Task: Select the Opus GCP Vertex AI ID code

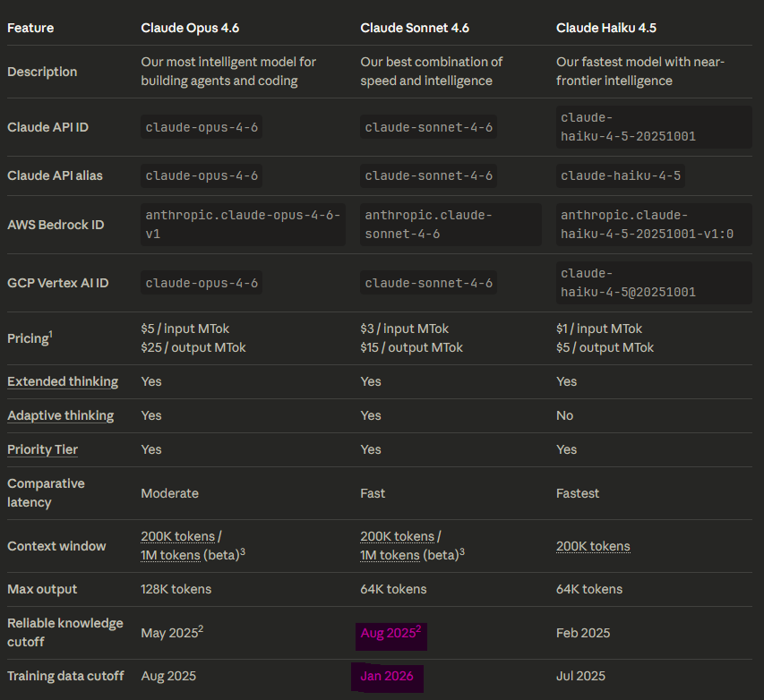Action: [x=202, y=283]
